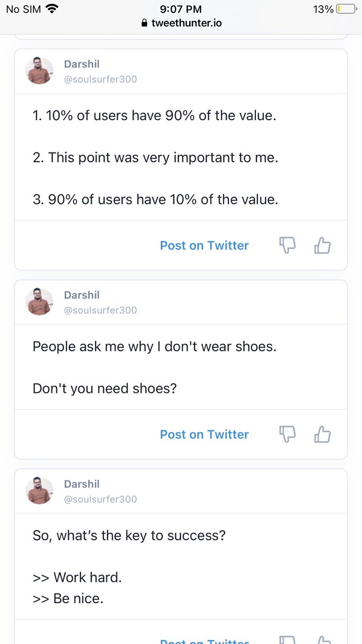The width and height of the screenshot is (362, 644).
Task: Open Darshil's avatar on the first card
Action: [x=40, y=71]
